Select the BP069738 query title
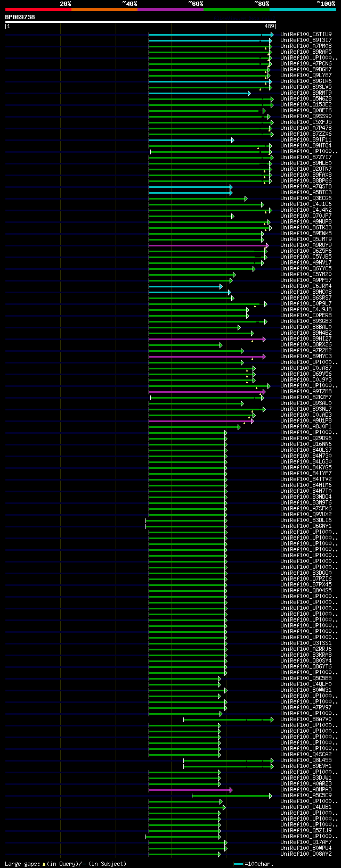Image resolution: width=341 pixels, height=868 pixels. [20, 17]
